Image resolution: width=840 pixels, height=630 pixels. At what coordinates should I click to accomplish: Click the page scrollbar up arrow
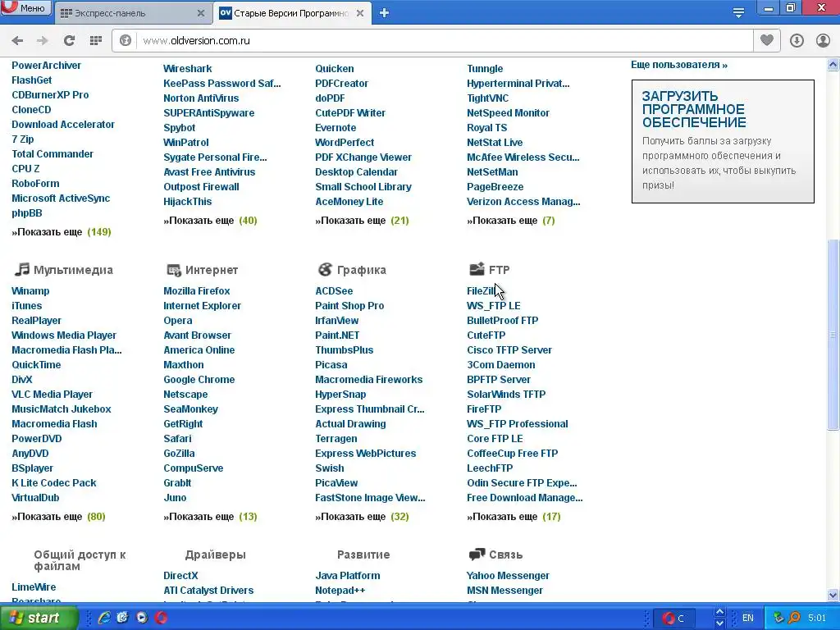point(833,65)
